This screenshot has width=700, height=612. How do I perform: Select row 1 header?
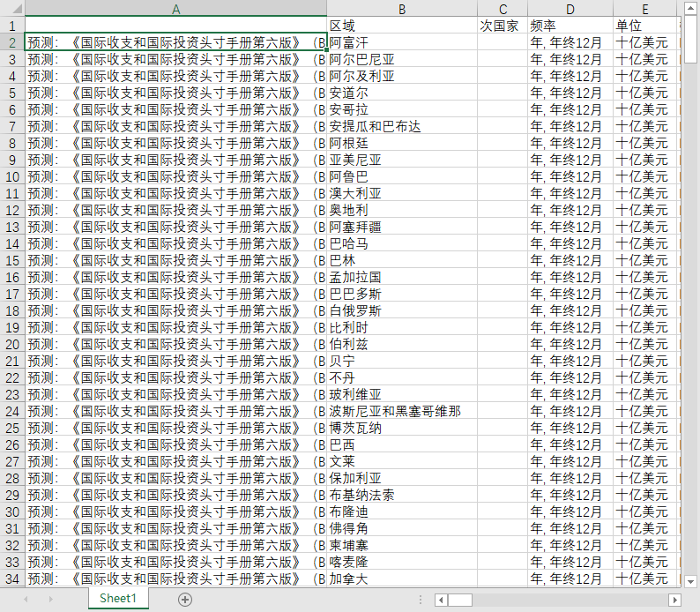point(12,26)
